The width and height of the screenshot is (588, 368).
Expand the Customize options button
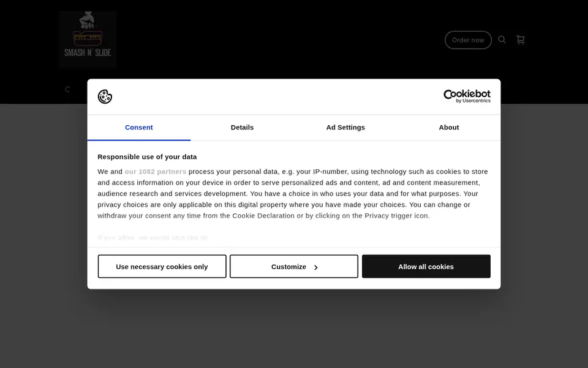click(x=294, y=267)
